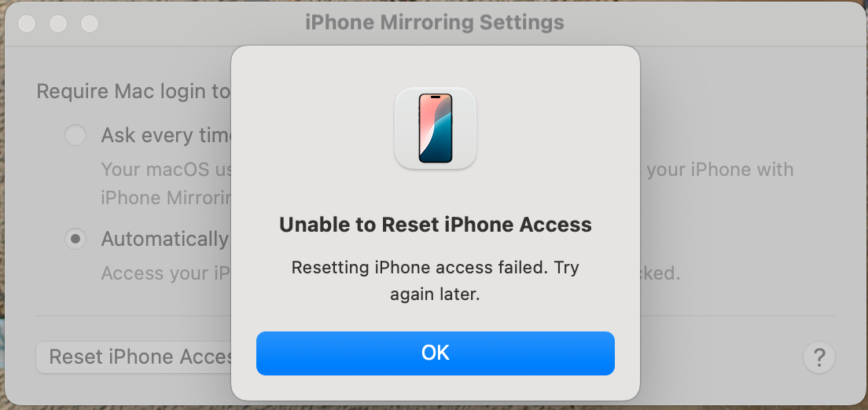Click the Require Mac login label
The width and height of the screenshot is (868, 410).
134,91
